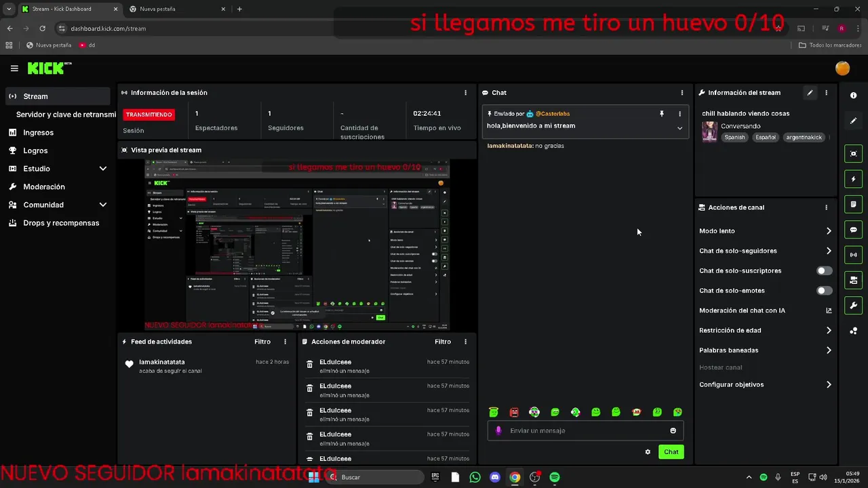
Task: Open Acciones de canal three-dot options
Action: pyautogui.click(x=826, y=207)
